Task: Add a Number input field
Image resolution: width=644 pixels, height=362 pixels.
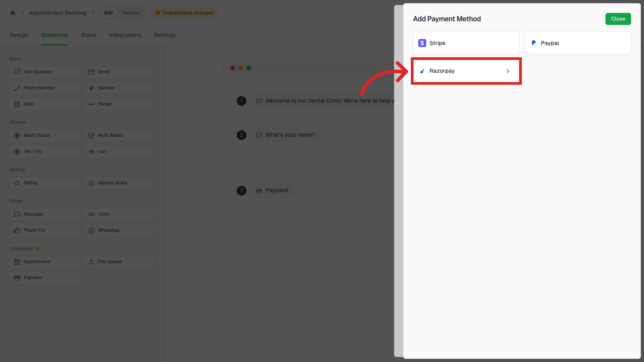Action: 120,88
